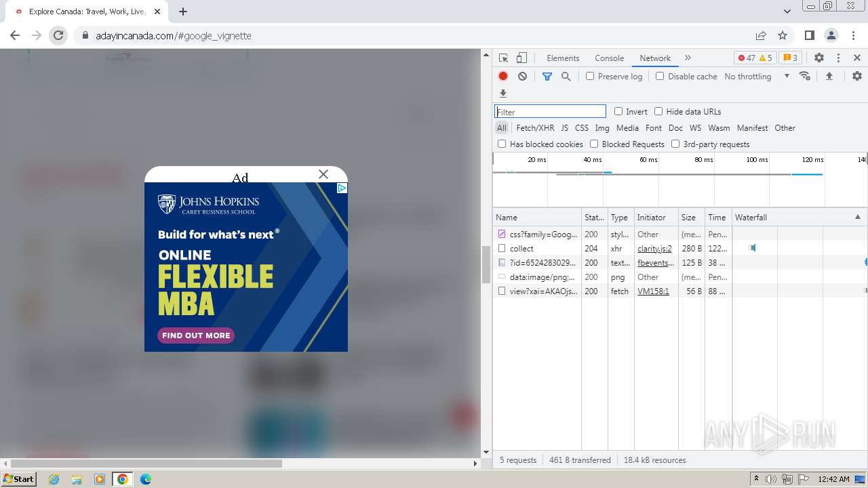868x488 pixels.
Task: Click the FIND OUT MORE ad button
Action: [196, 335]
